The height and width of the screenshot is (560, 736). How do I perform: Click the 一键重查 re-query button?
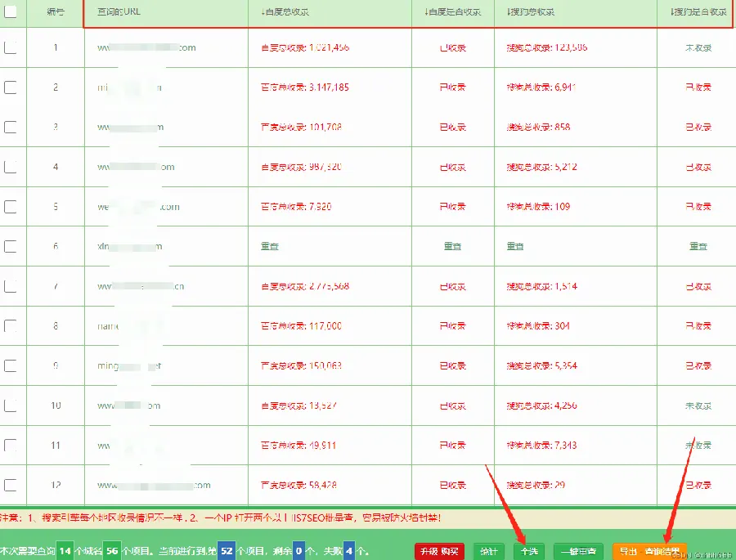click(x=578, y=551)
